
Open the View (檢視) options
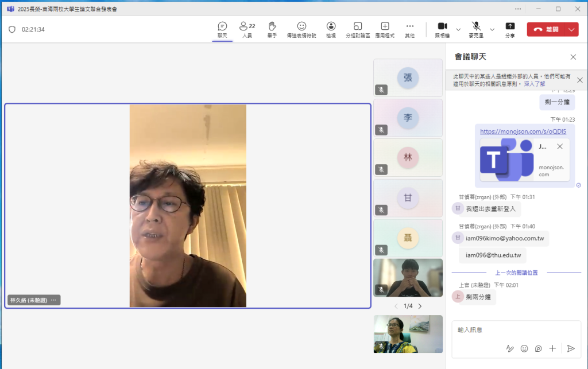coord(331,30)
